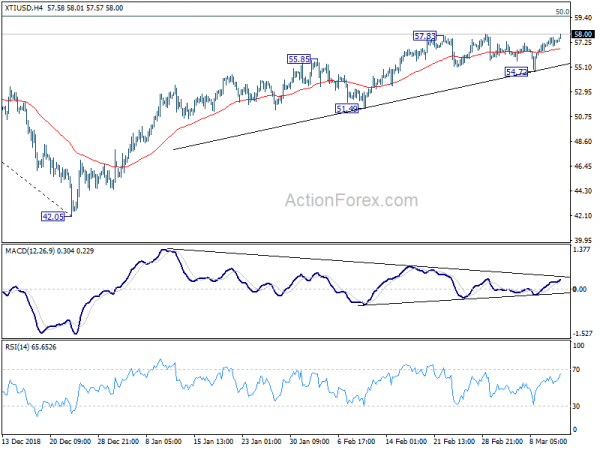Select the 57.83 high price label
600x450 pixels.
pyautogui.click(x=425, y=36)
